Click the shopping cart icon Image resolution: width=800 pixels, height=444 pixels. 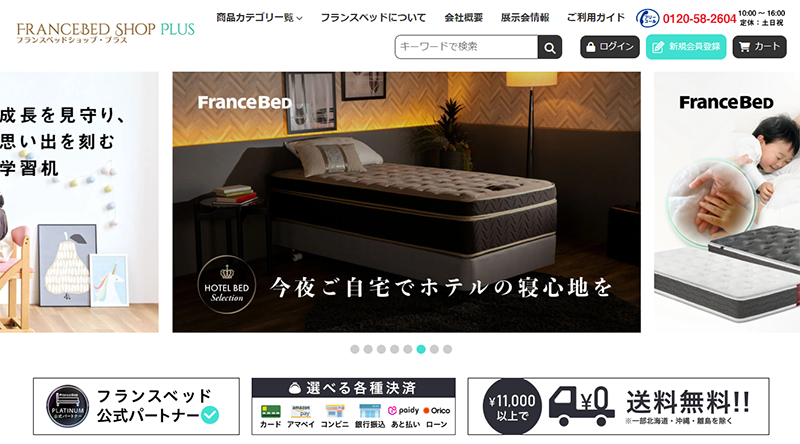point(744,47)
